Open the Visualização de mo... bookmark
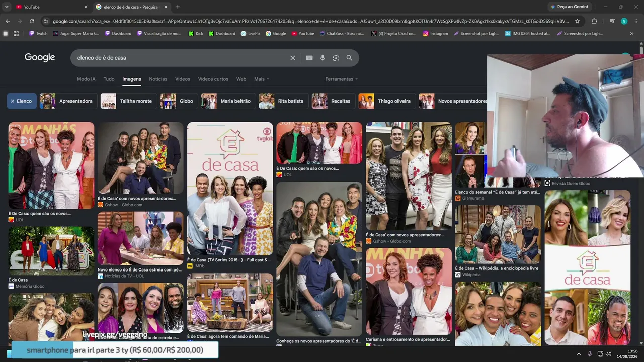Screen dimensions: 644x362 pyautogui.click(x=159, y=33)
